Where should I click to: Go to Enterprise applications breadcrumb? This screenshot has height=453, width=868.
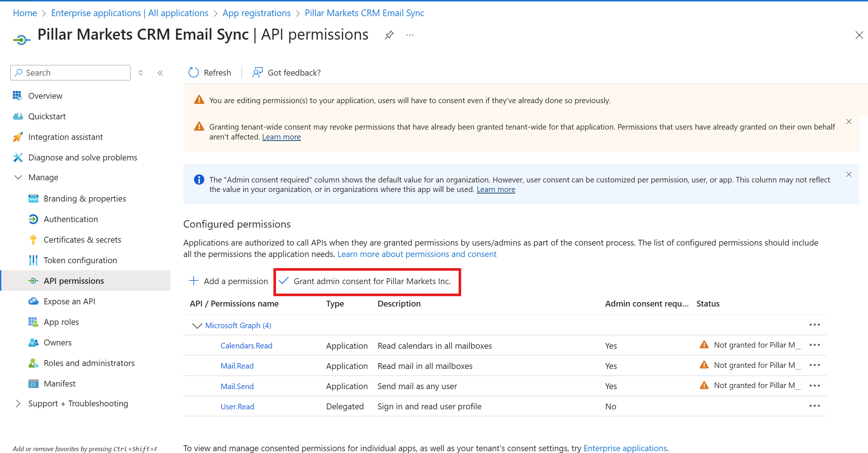point(130,13)
